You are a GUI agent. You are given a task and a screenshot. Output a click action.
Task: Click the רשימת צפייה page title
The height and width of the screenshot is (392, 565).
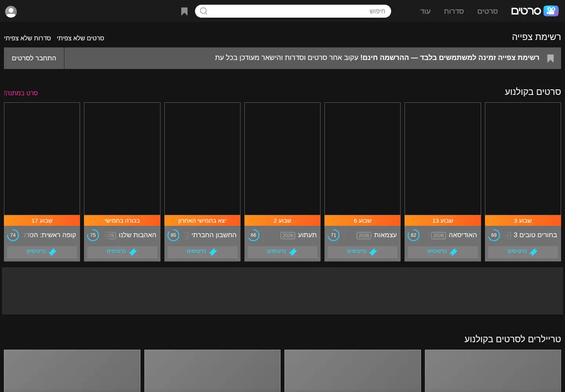[x=536, y=37]
